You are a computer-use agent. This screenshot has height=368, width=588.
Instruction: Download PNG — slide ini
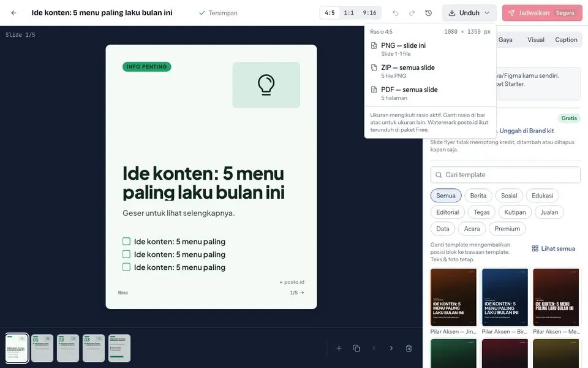[430, 49]
